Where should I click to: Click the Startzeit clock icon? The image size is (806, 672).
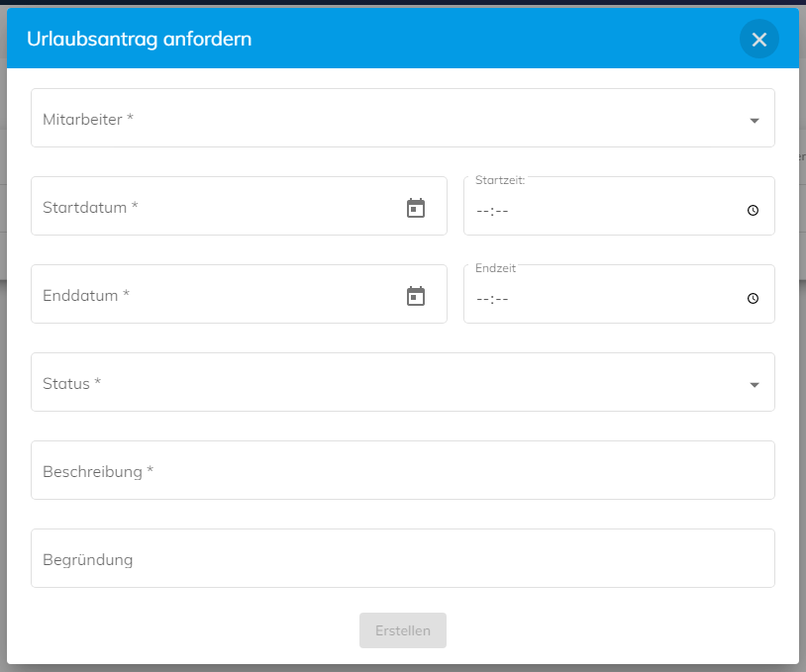click(753, 210)
